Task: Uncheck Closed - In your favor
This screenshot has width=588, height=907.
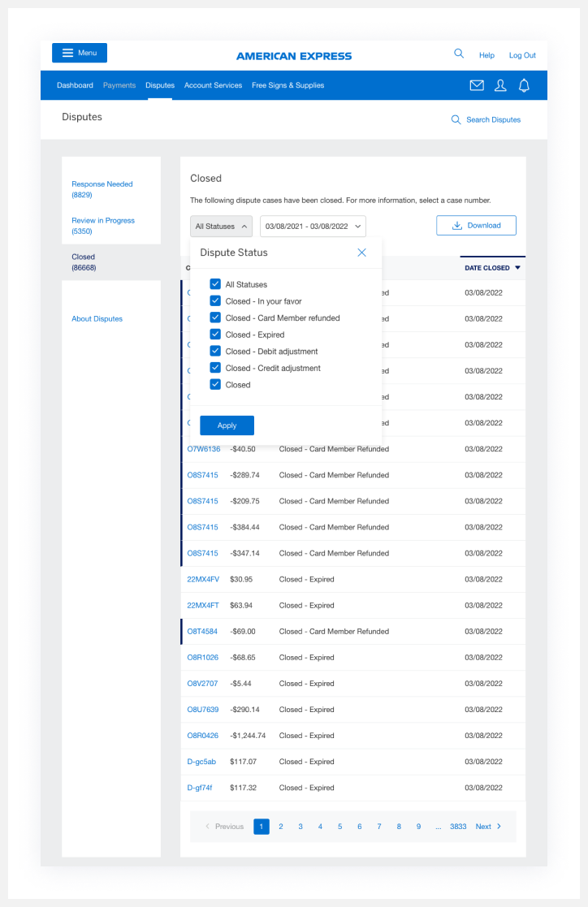Action: 215,300
